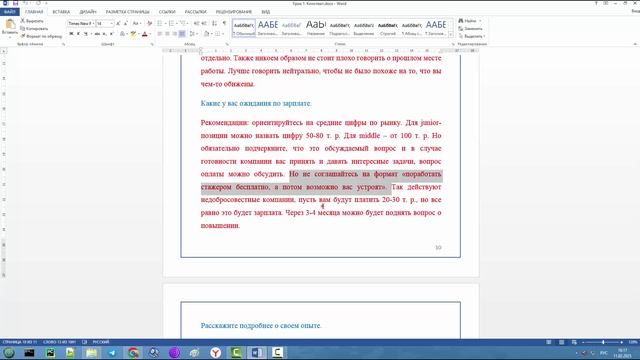The image size is (640, 360).
Task: Toggle Subscript formatting
Action: (104, 34)
